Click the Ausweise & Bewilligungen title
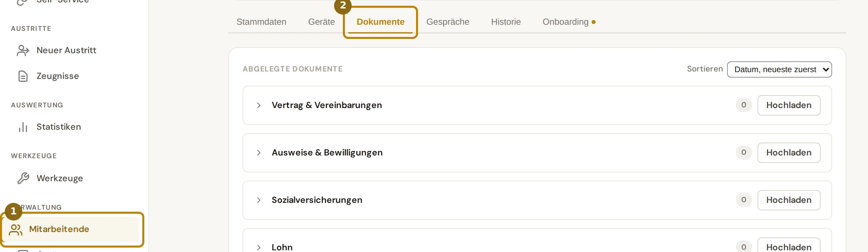Image resolution: width=868 pixels, height=252 pixels. 327,153
